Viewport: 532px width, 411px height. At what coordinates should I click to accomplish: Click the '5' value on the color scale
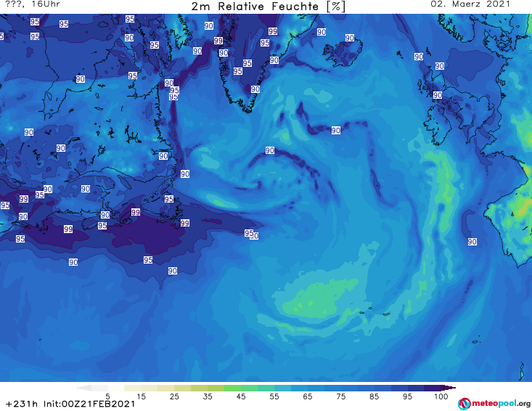pos(107,396)
